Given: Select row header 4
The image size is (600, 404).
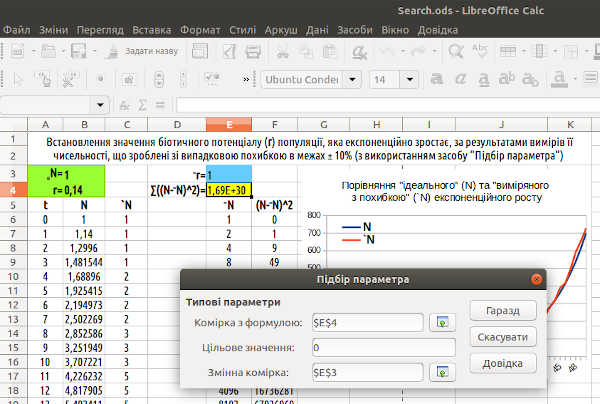Looking at the screenshot, I should (13, 190).
